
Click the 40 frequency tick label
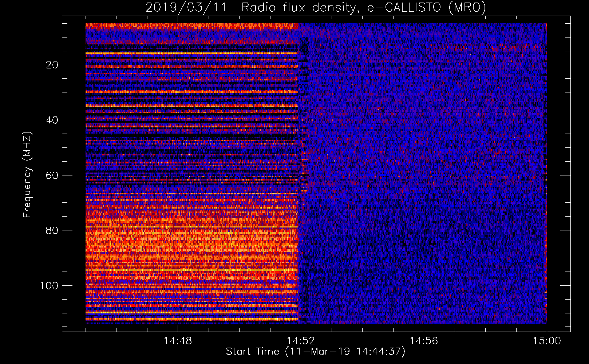point(52,120)
